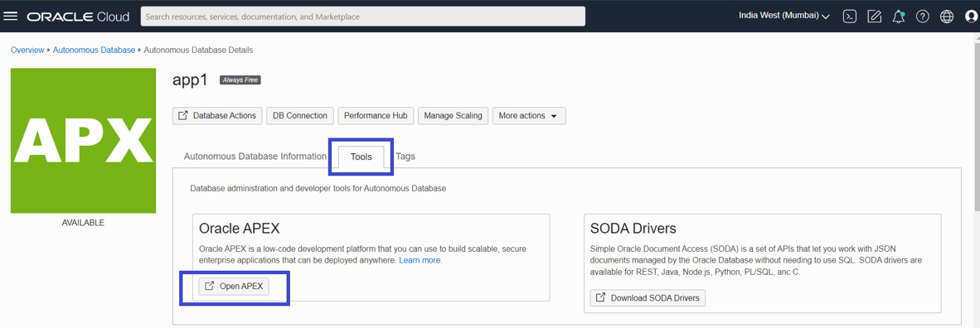Click the app1 database name heading
Screen dimensions: 980x328
click(189, 80)
